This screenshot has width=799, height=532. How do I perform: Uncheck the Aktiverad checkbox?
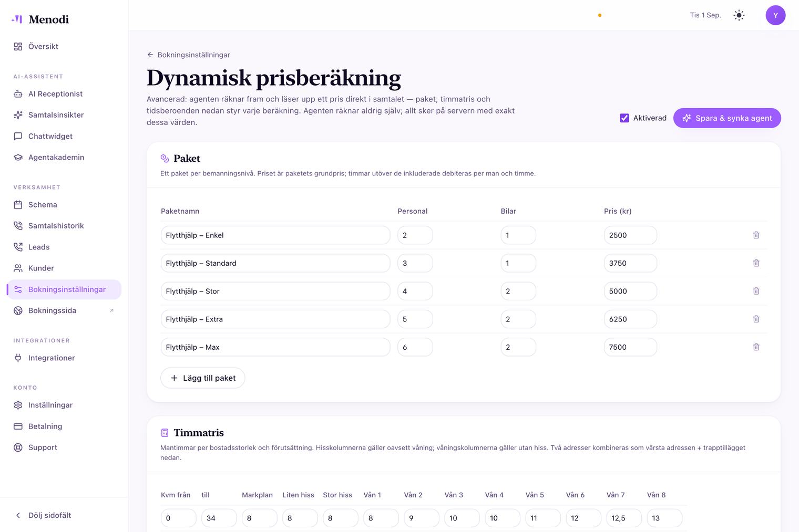(624, 118)
